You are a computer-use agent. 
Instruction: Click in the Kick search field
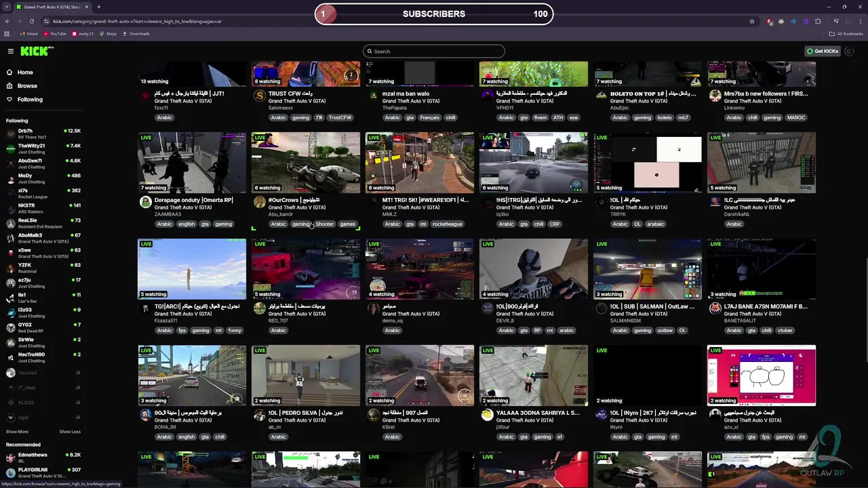click(434, 52)
